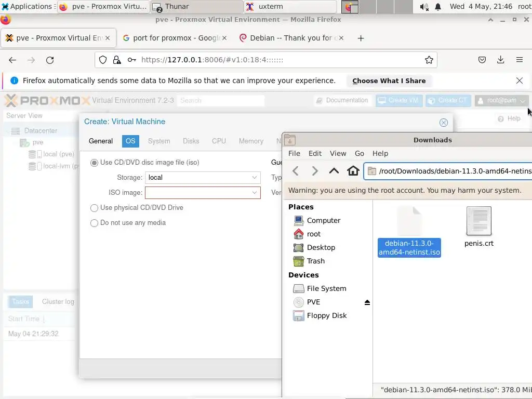This screenshot has width=532, height=399.
Task: Click Thunar location path field
Action: 448,171
